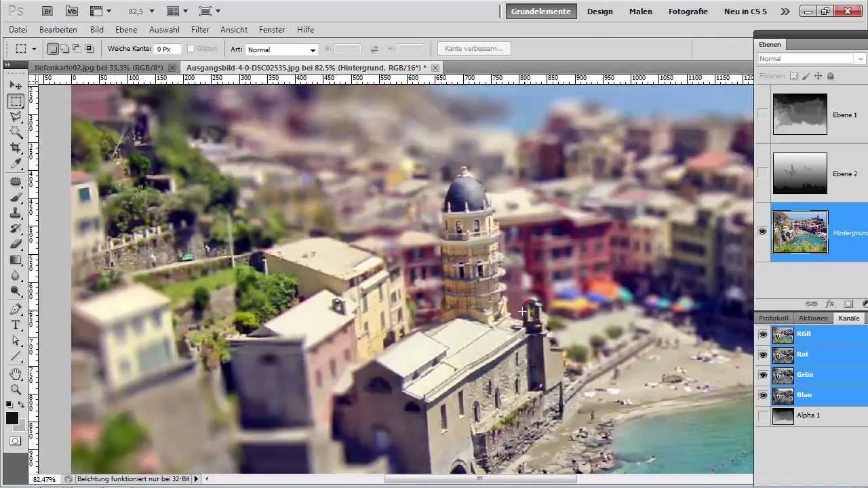Viewport: 868px width, 488px height.
Task: Toggle the Glätten checkbox
Action: tap(191, 49)
